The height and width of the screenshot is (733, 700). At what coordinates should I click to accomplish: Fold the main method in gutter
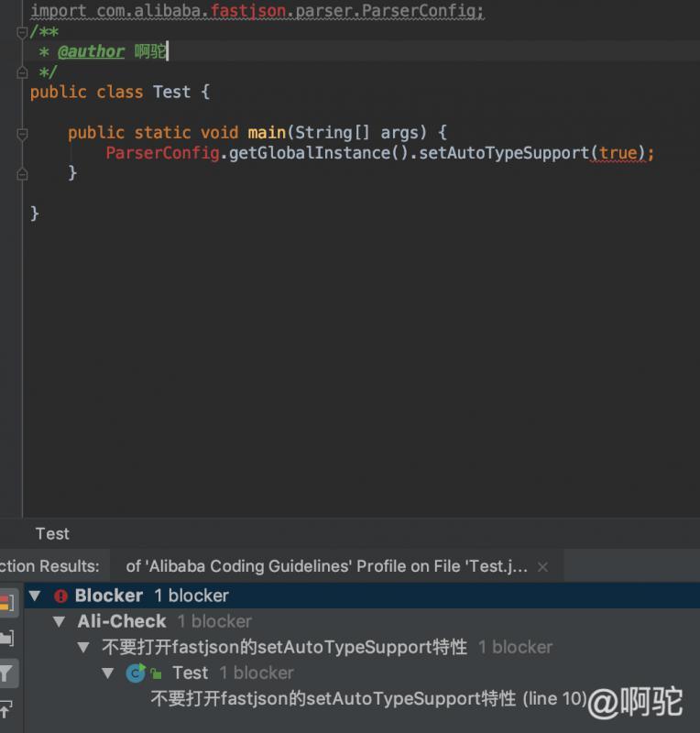pyautogui.click(x=21, y=134)
